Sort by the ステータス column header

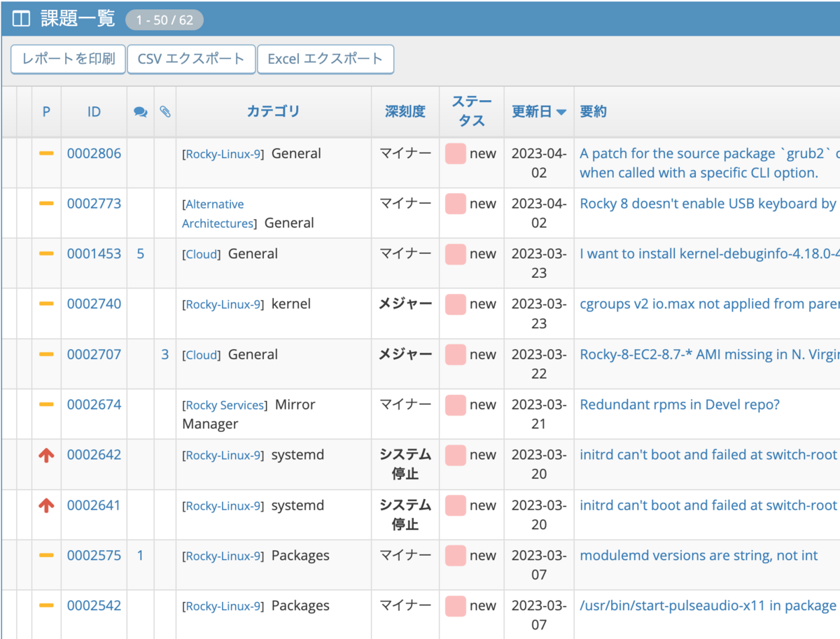472,111
